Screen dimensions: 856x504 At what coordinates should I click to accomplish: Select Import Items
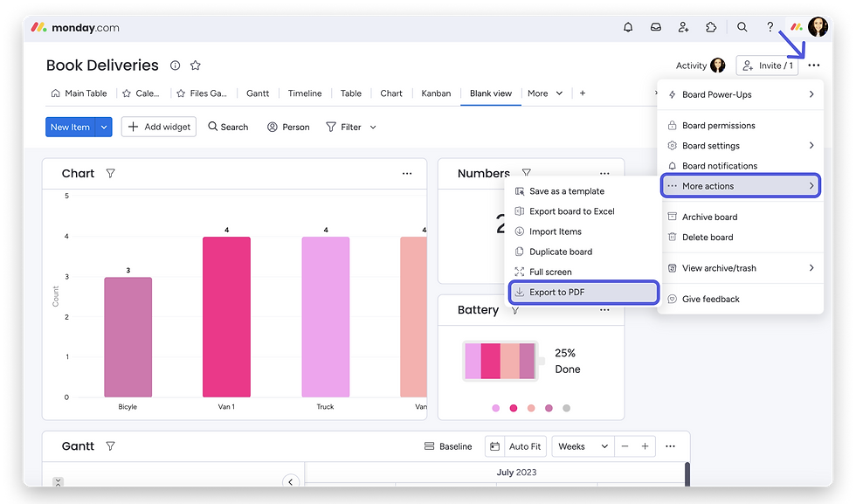pyautogui.click(x=549, y=231)
